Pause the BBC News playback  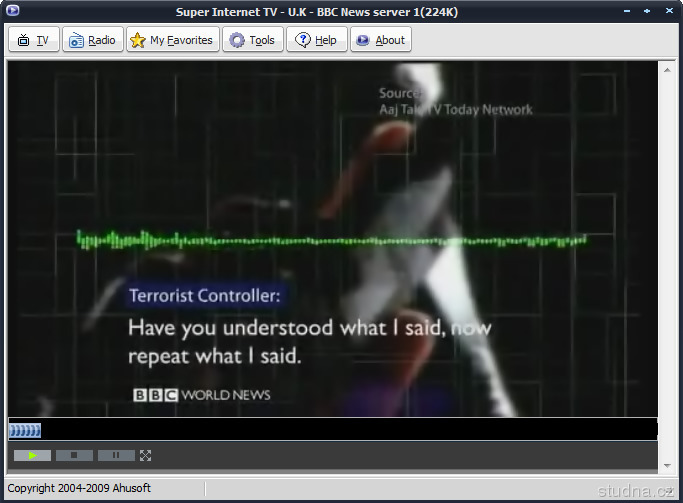(x=116, y=455)
